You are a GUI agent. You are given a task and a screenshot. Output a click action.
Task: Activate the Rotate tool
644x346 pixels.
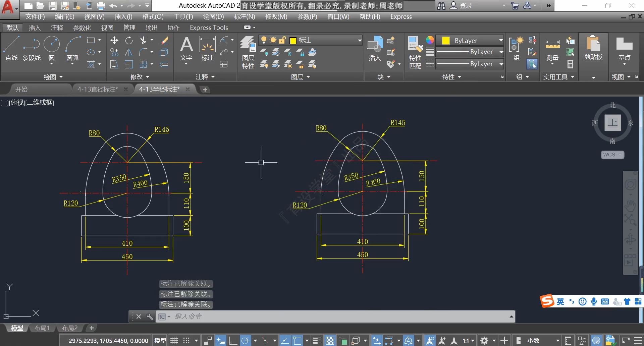pyautogui.click(x=129, y=41)
